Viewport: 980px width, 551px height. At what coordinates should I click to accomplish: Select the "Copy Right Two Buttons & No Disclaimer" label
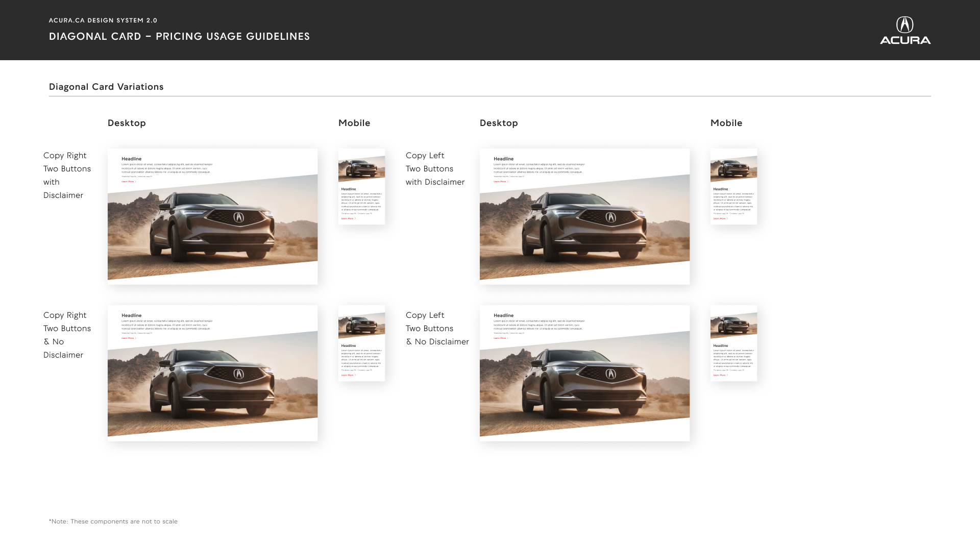(67, 335)
